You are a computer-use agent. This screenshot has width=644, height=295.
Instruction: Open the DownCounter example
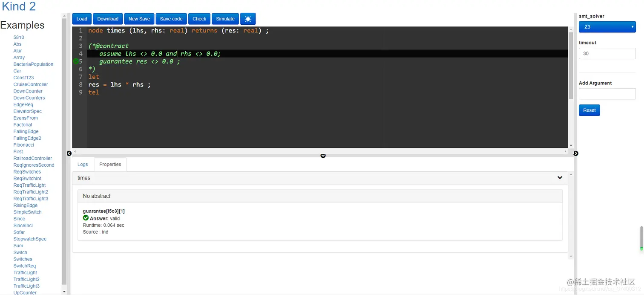(x=28, y=91)
